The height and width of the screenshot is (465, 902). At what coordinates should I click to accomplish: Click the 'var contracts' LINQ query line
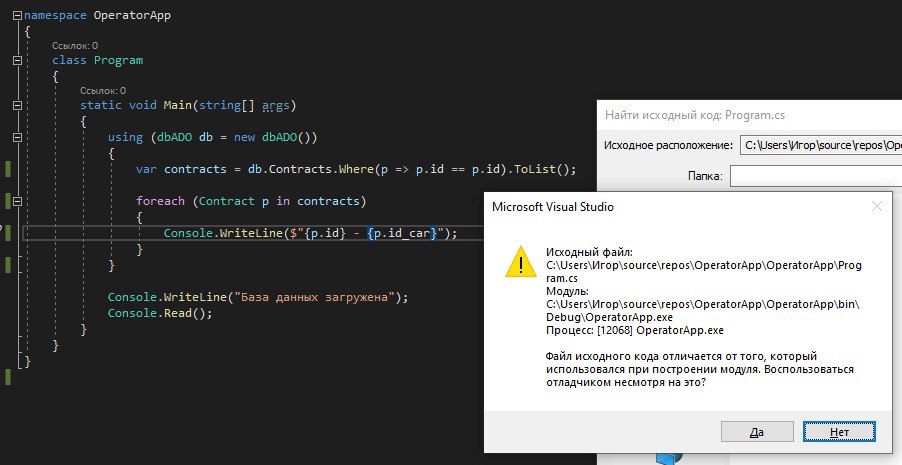tap(356, 169)
